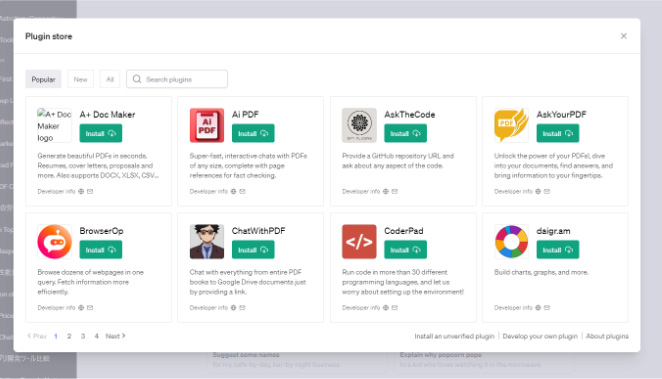Click Prev pagination button
662x379 pixels.
click(37, 336)
